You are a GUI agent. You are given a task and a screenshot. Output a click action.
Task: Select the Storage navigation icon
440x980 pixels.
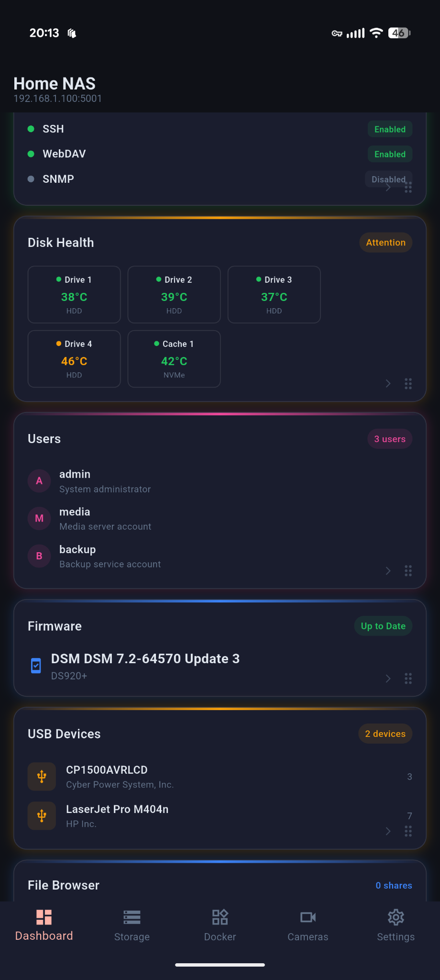tap(132, 917)
